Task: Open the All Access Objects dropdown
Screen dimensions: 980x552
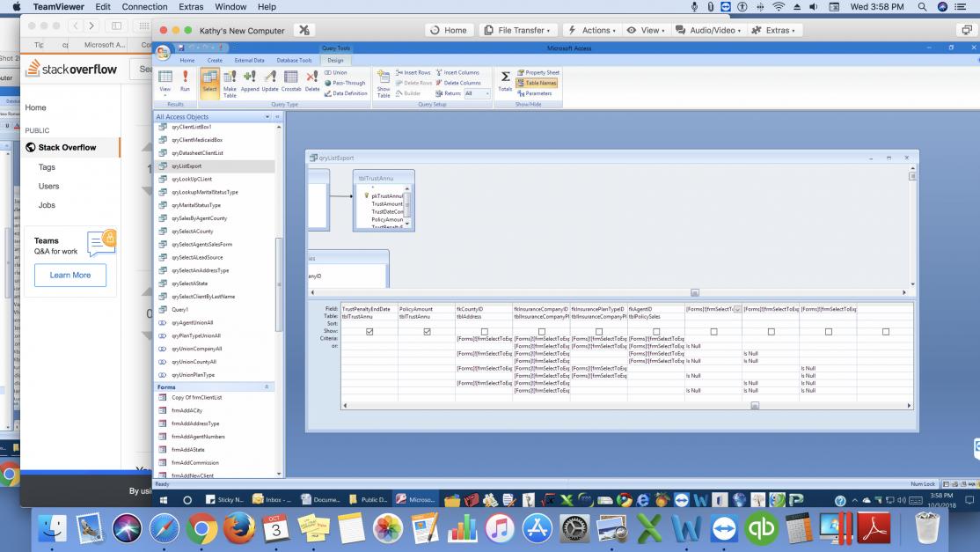Action: point(267,117)
